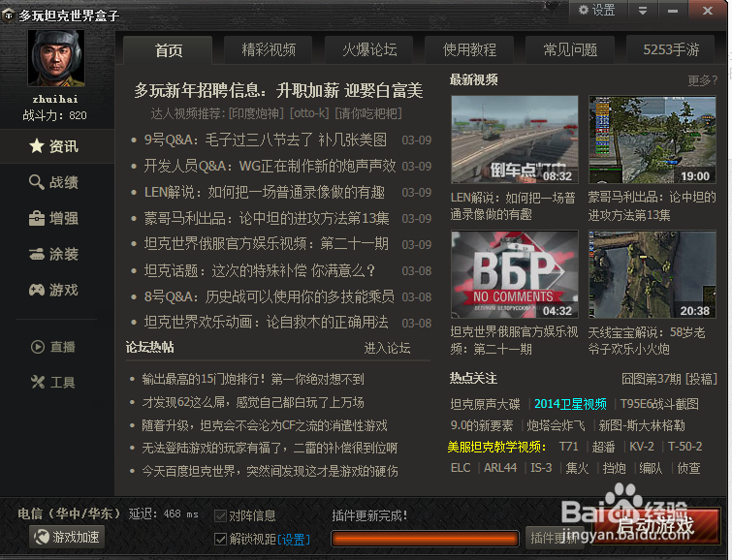Switch to the 精彩视频 tab

269,50
